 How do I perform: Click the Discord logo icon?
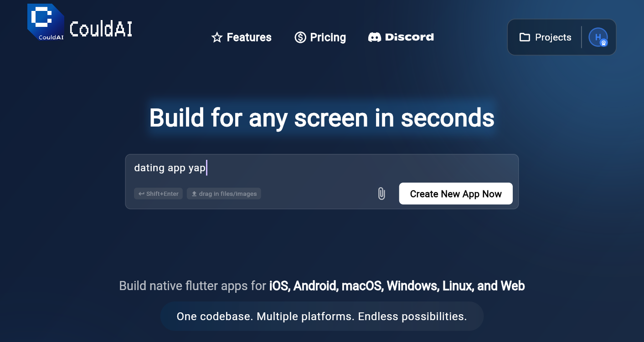(x=375, y=37)
